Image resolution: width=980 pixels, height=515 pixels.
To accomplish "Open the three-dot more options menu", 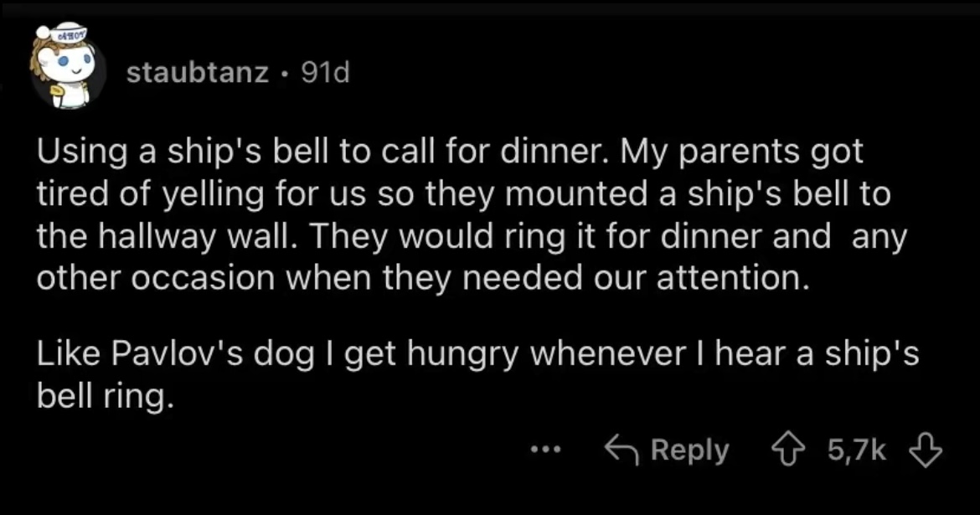I will 545,451.
